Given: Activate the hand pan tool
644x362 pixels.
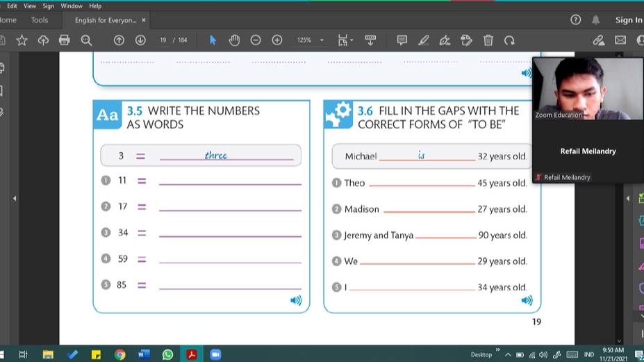Looking at the screenshot, I should point(234,40).
